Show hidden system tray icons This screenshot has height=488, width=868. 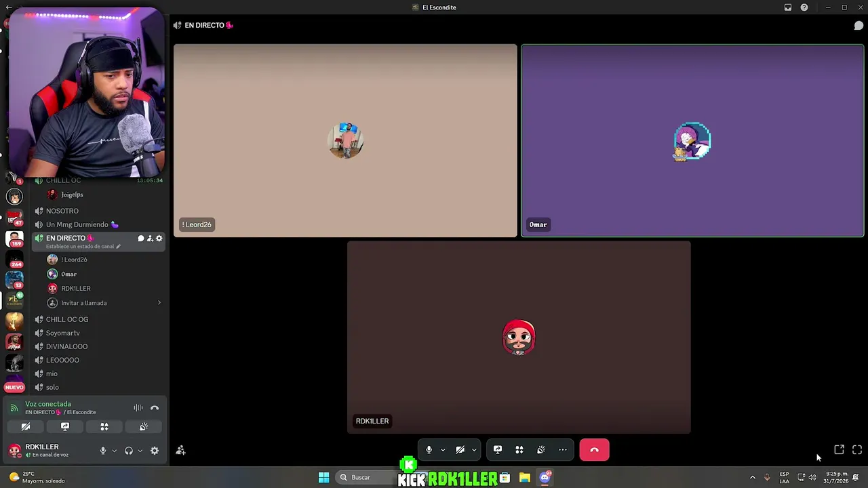pyautogui.click(x=752, y=478)
